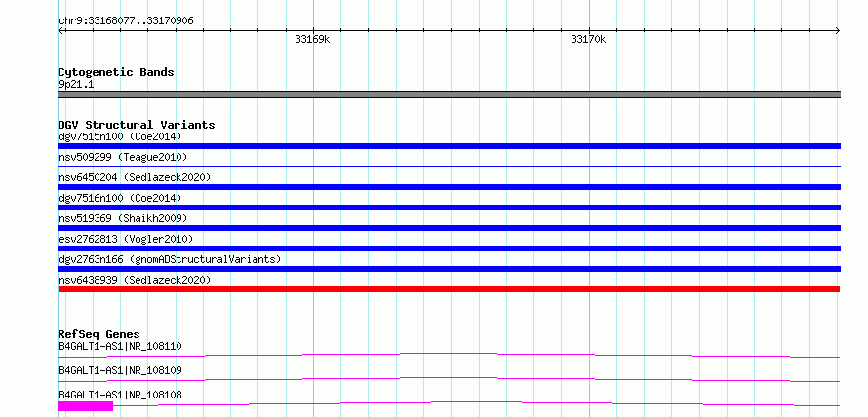This screenshot has height=417, width=868.
Task: Select variant label dgv7516n100 (Coe2014)
Action: [120, 198]
